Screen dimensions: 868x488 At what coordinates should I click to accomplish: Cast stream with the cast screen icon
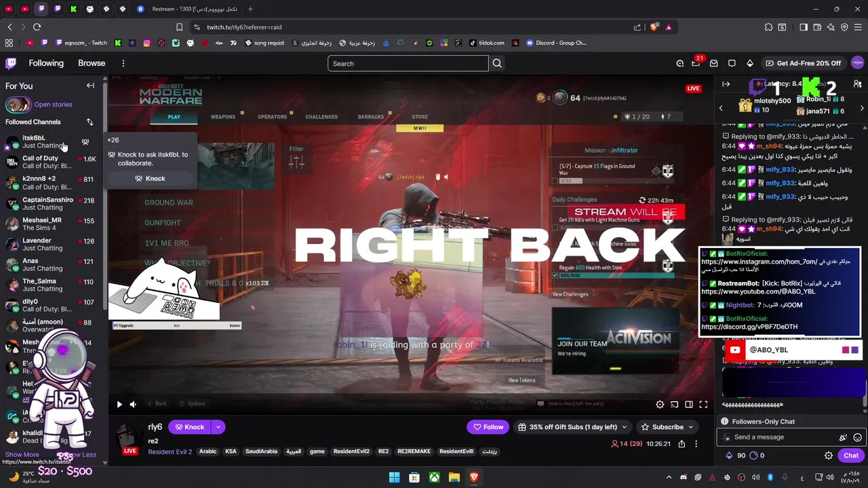tap(674, 405)
